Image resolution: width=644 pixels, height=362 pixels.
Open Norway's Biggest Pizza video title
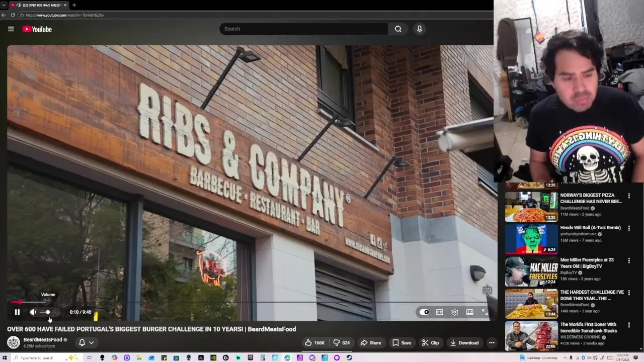[591, 198]
